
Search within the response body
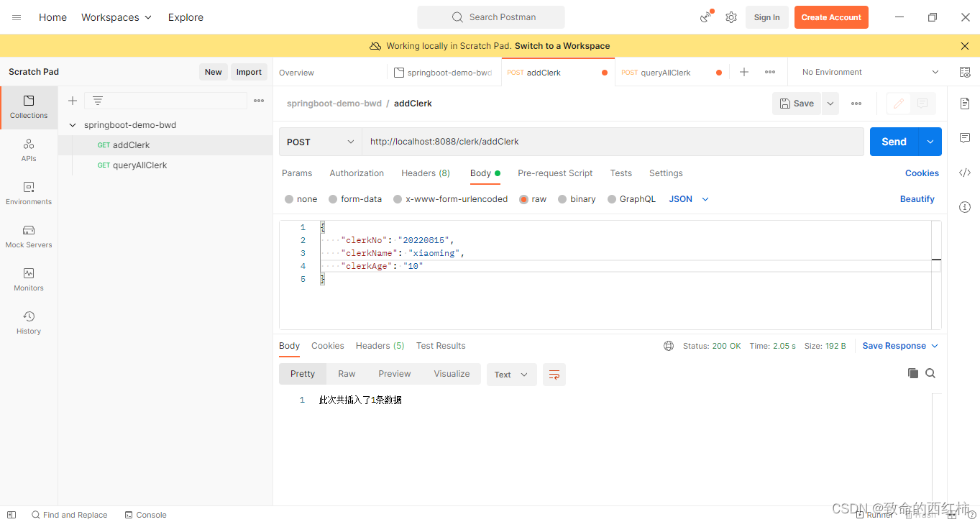click(x=930, y=373)
